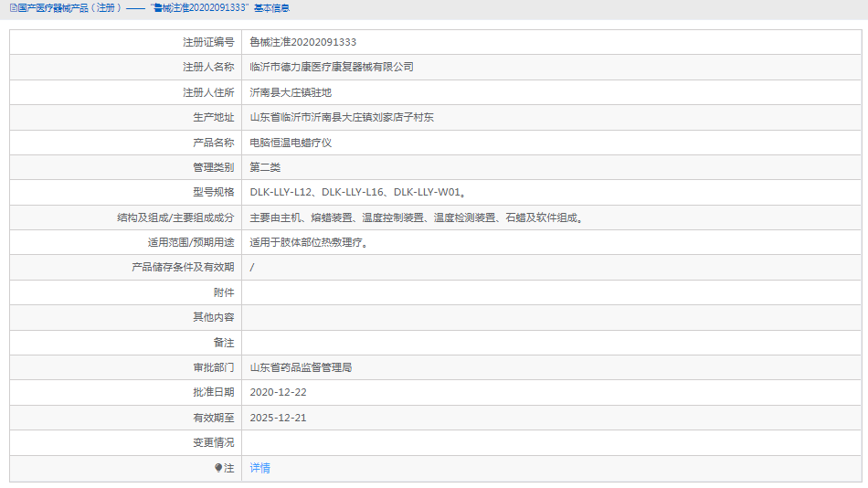Click the 结构及组成/主要组成成分 label
Screen dimensions: 868x488
(x=175, y=217)
